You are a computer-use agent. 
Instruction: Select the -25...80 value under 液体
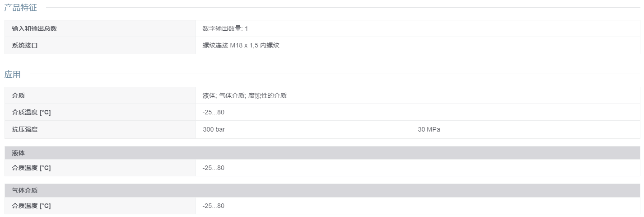point(214,168)
